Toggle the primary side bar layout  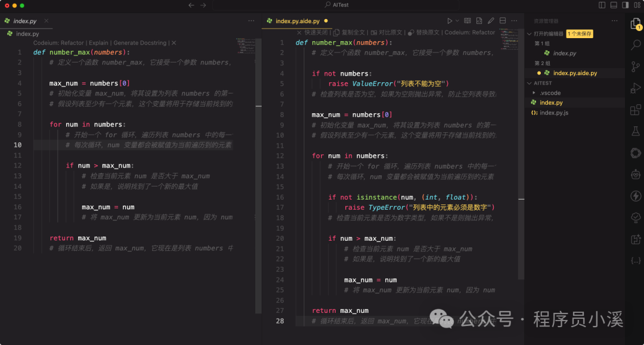(x=602, y=5)
